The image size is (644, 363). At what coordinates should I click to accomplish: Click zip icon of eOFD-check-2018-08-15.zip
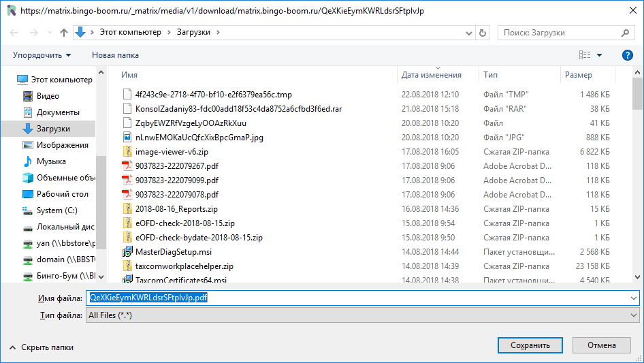(x=127, y=223)
